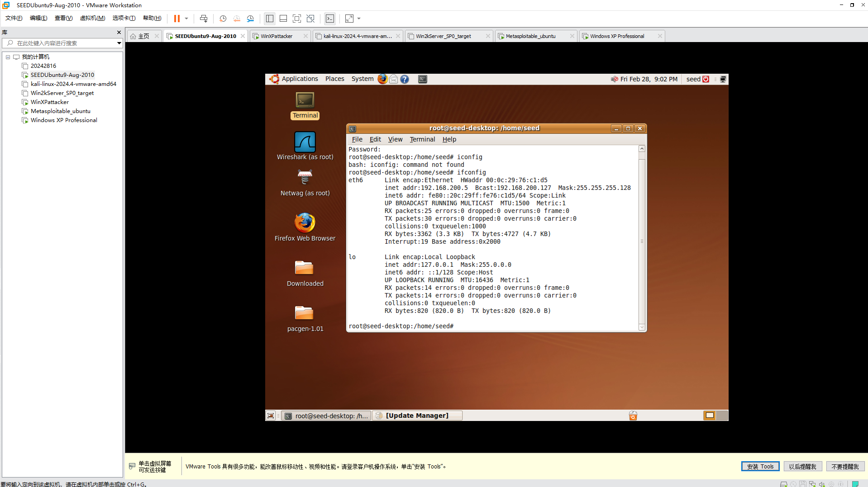This screenshot has width=868, height=487.
Task: Select kali-linux-2024.4-vmware-amd64 in the library
Action: (x=73, y=84)
